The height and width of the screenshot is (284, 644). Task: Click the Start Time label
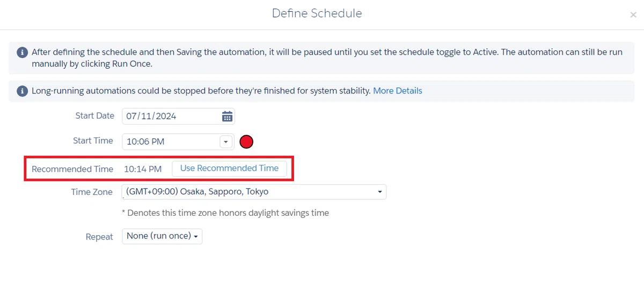pyautogui.click(x=93, y=141)
